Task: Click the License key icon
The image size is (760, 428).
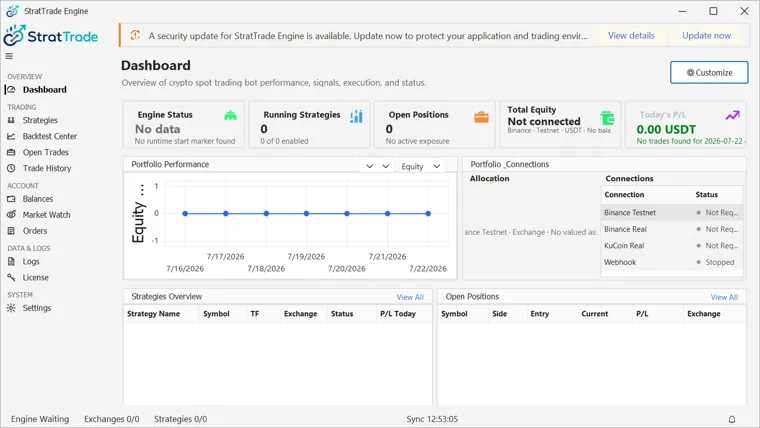Action: (11, 277)
